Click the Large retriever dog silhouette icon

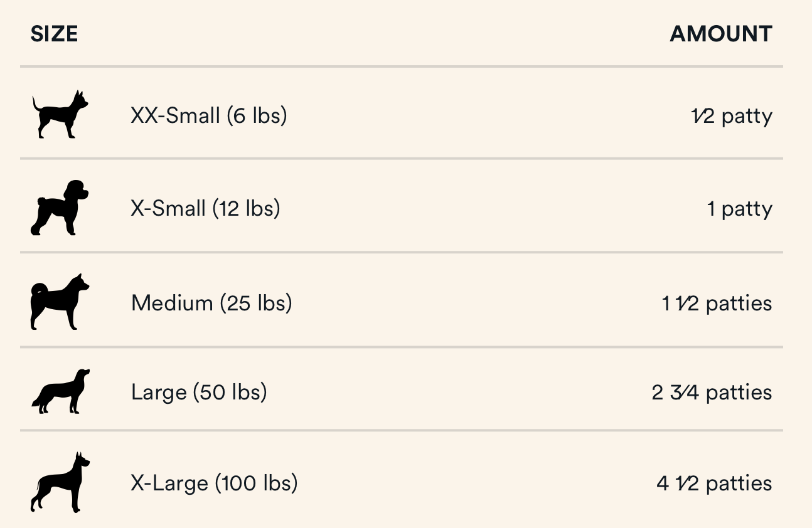coord(61,392)
